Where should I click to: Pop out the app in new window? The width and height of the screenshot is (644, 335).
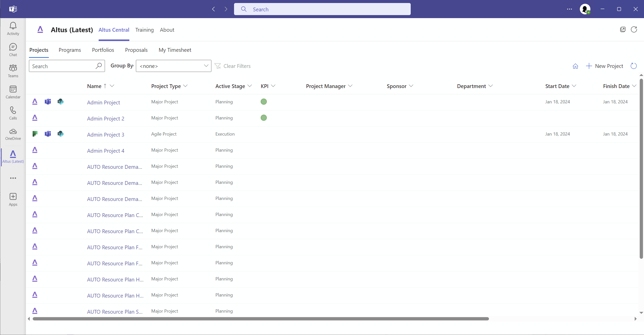click(623, 30)
